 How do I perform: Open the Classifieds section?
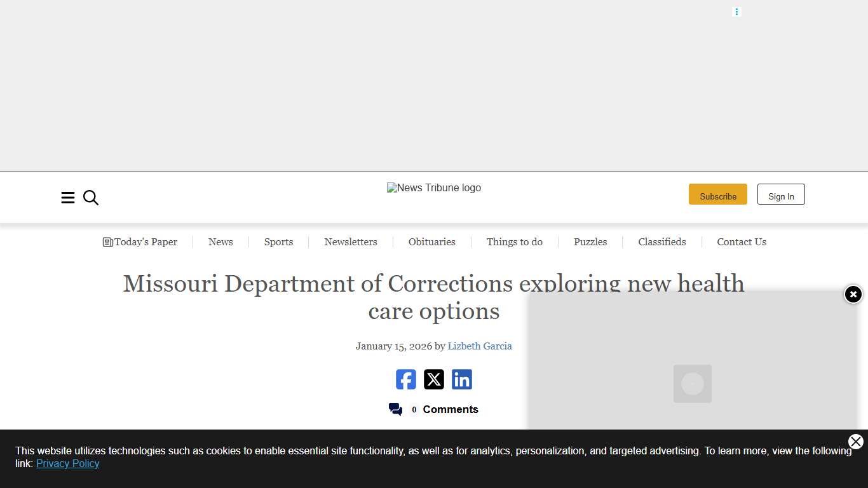(x=662, y=241)
